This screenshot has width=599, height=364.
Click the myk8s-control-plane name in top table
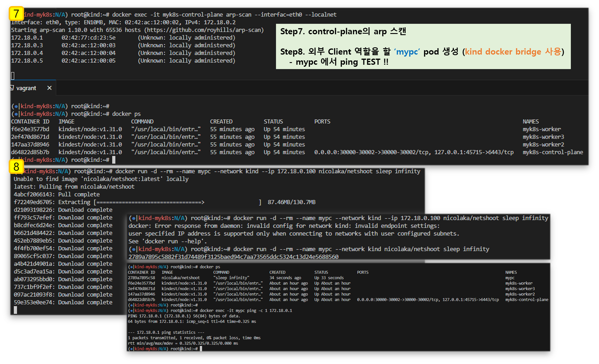click(553, 152)
